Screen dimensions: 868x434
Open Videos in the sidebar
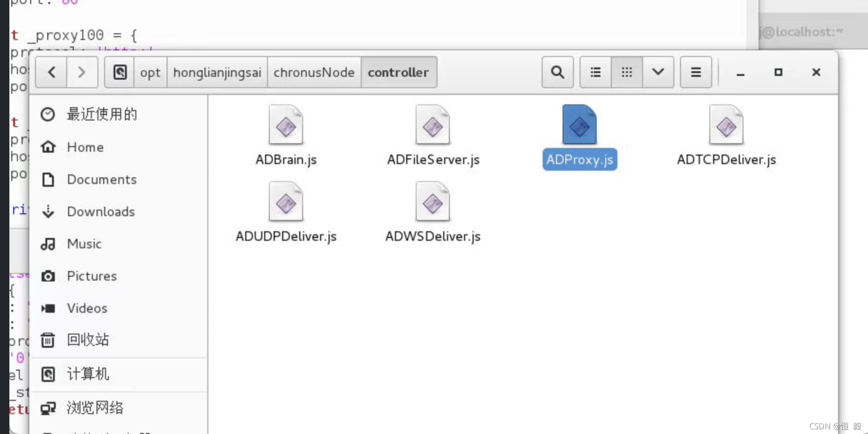[119, 308]
